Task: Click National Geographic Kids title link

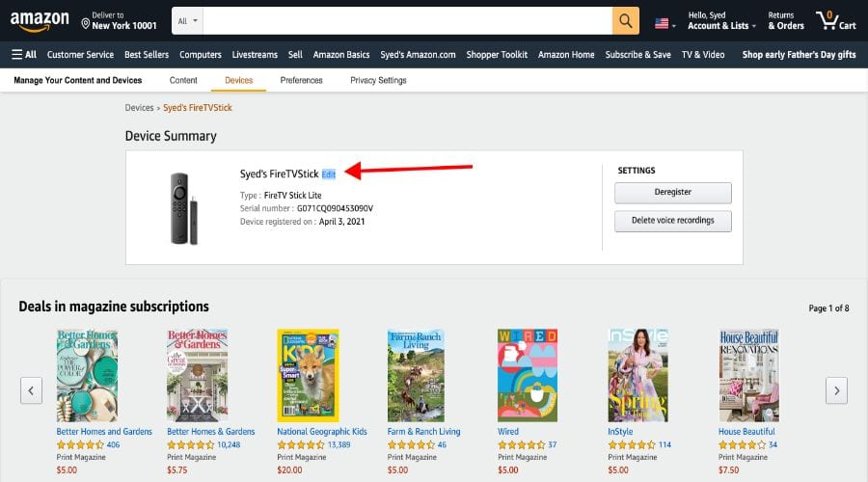Action: pos(322,432)
